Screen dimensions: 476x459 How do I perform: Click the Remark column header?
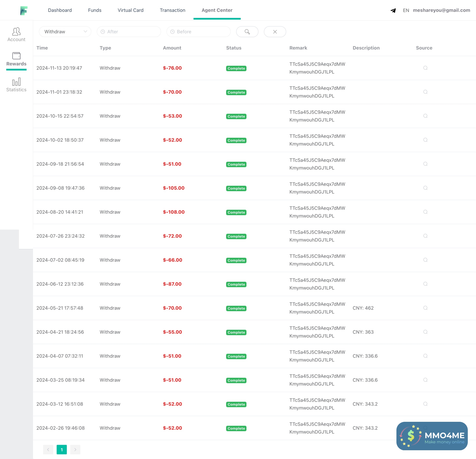coord(298,48)
